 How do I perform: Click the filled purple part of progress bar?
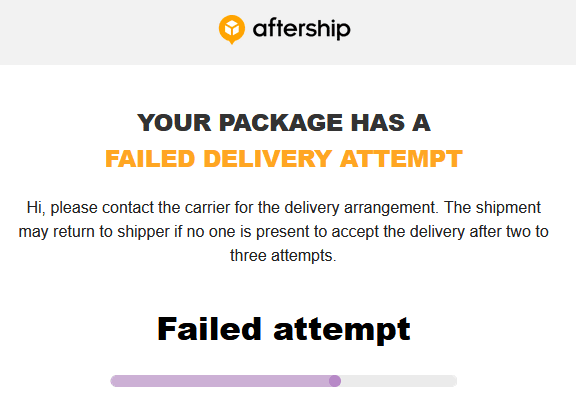220,381
